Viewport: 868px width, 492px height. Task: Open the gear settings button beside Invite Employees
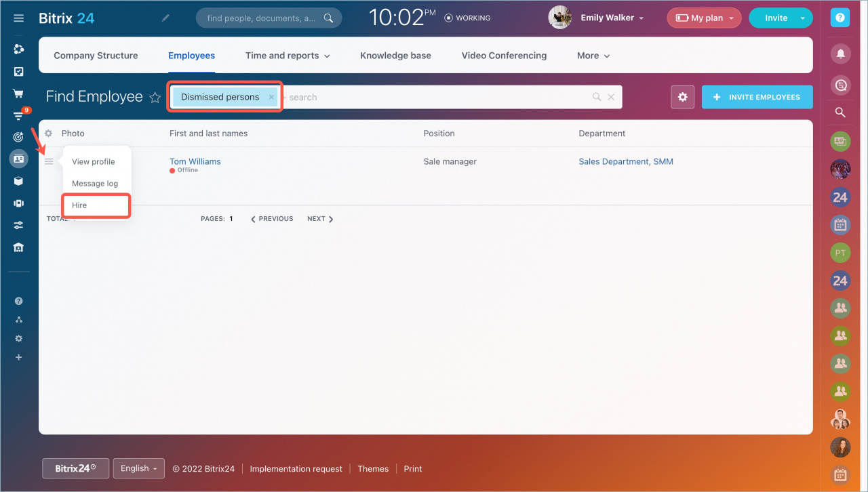682,97
